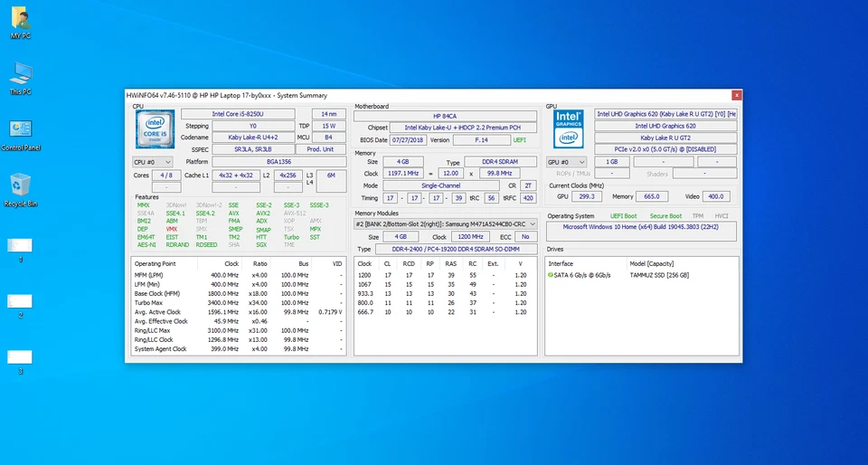Select the Base Clock (HFM) row
Screen dimensions: 868x465
pos(239,293)
